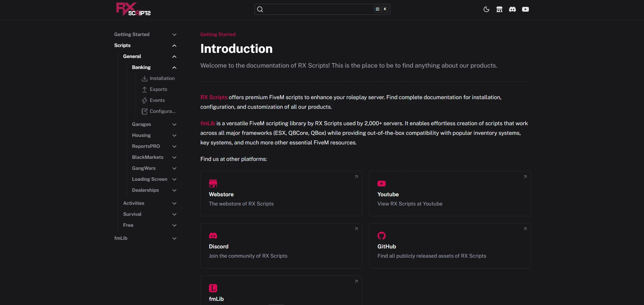
Task: Collapse the General subsection chevron
Action: [x=174, y=57]
